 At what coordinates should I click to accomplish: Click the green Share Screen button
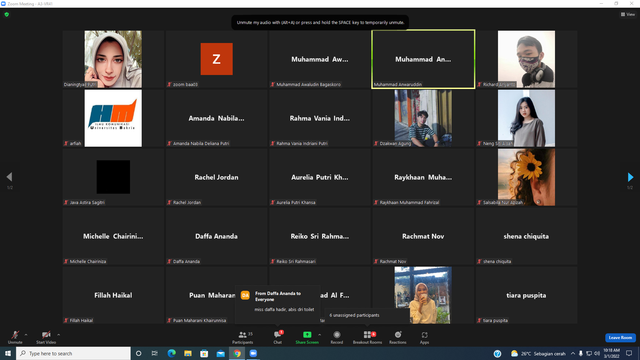click(x=307, y=337)
